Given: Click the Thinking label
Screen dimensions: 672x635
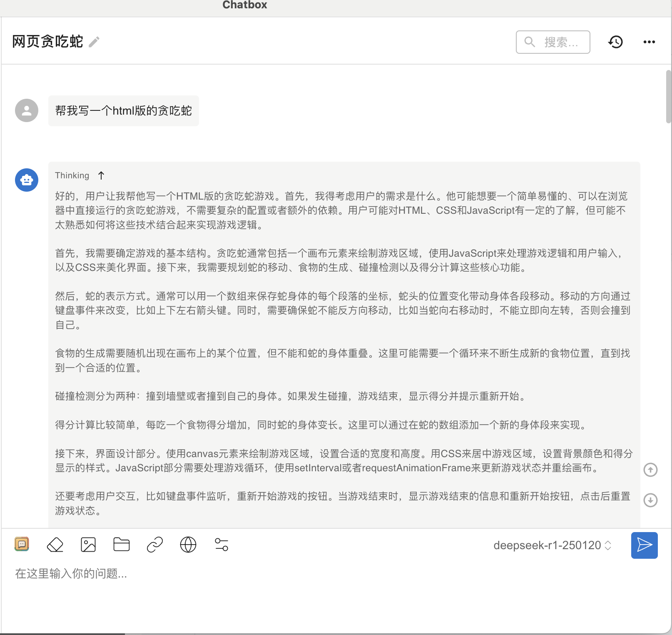Looking at the screenshot, I should pos(72,175).
